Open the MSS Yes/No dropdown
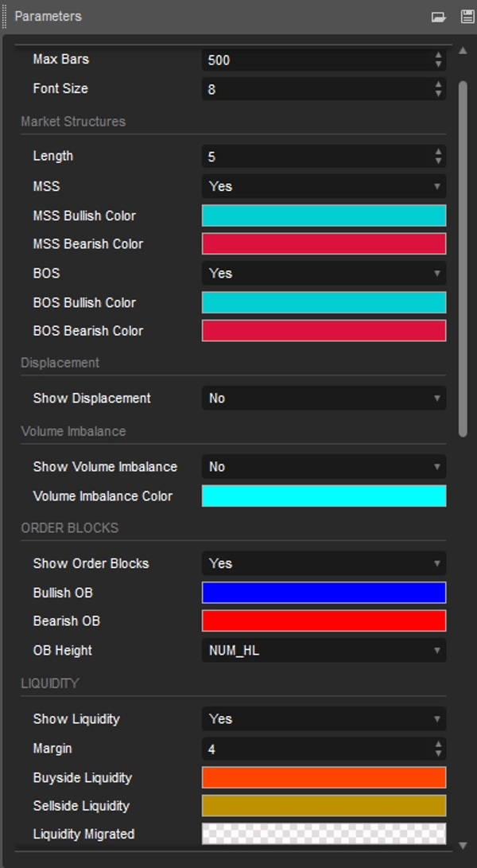477x868 pixels. point(324,186)
